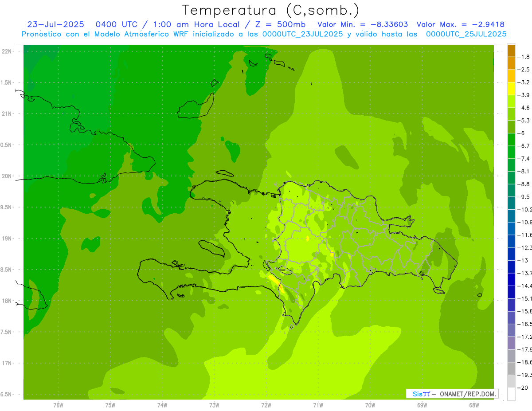Click the '-3.9' colorbar label
532x411 pixels.
[x=524, y=95]
